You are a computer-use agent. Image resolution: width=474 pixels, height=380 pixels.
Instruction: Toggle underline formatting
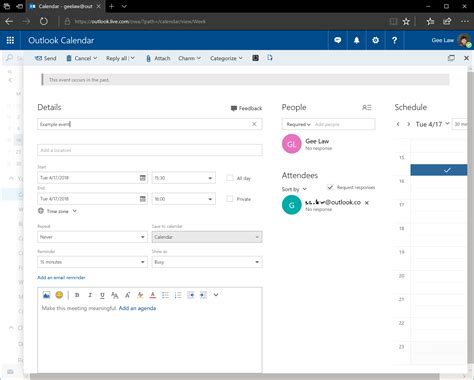(102, 295)
